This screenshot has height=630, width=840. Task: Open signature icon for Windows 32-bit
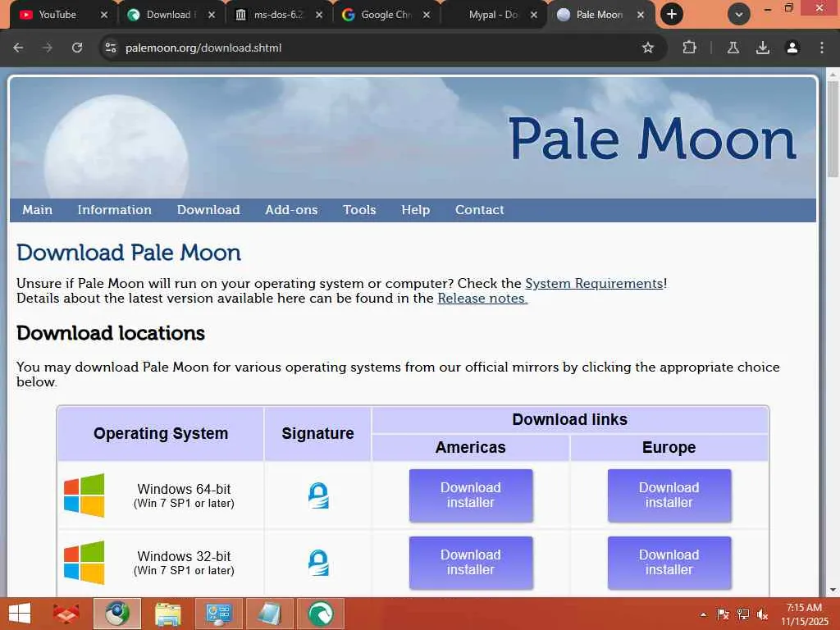tap(318, 563)
